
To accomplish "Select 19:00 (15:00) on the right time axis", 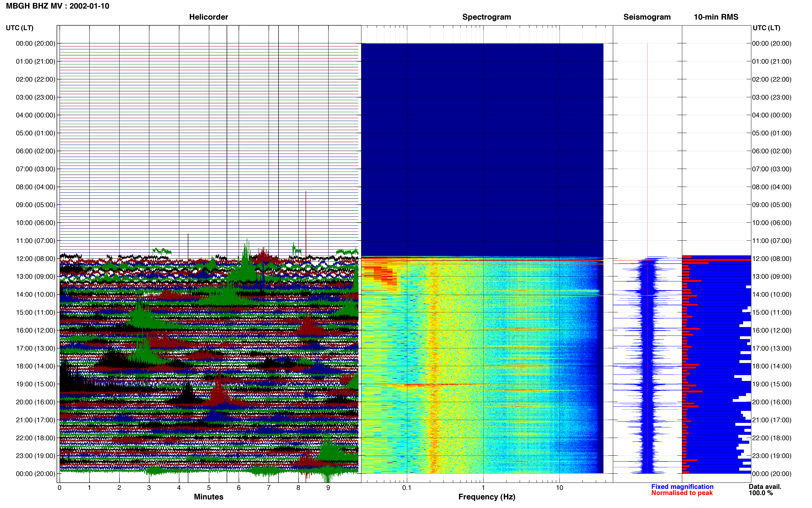I will 772,384.
